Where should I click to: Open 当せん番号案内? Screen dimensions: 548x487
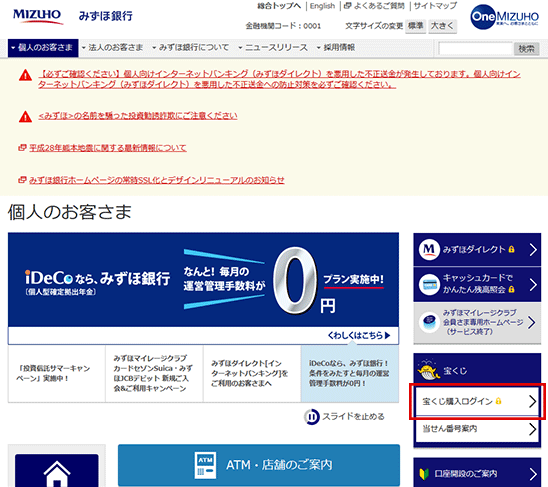tap(477, 429)
